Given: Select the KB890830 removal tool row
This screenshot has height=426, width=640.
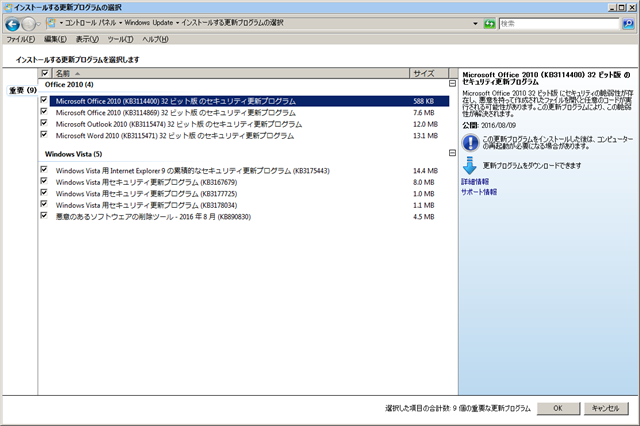Looking at the screenshot, I should click(x=249, y=217).
